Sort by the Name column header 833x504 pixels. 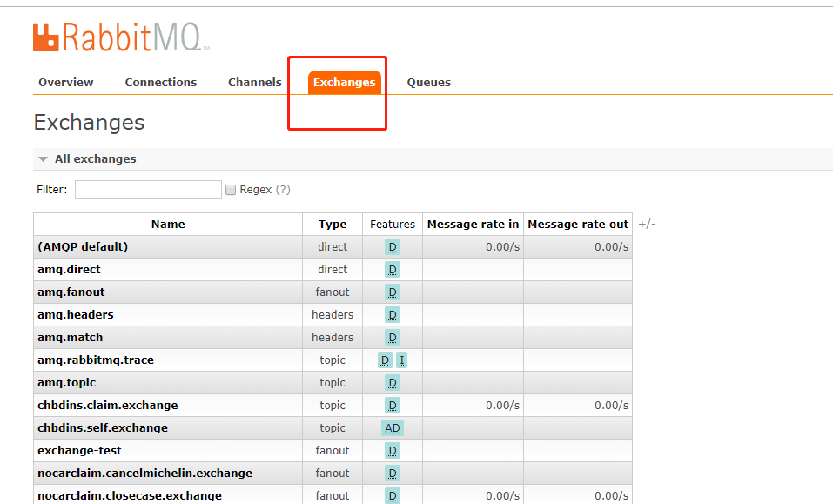(x=168, y=224)
